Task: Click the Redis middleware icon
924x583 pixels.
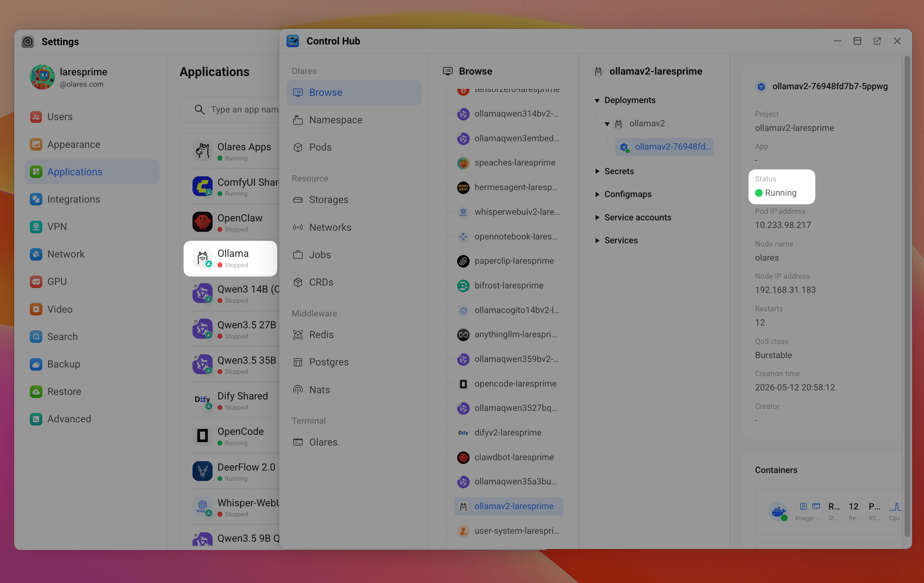Action: [x=298, y=335]
